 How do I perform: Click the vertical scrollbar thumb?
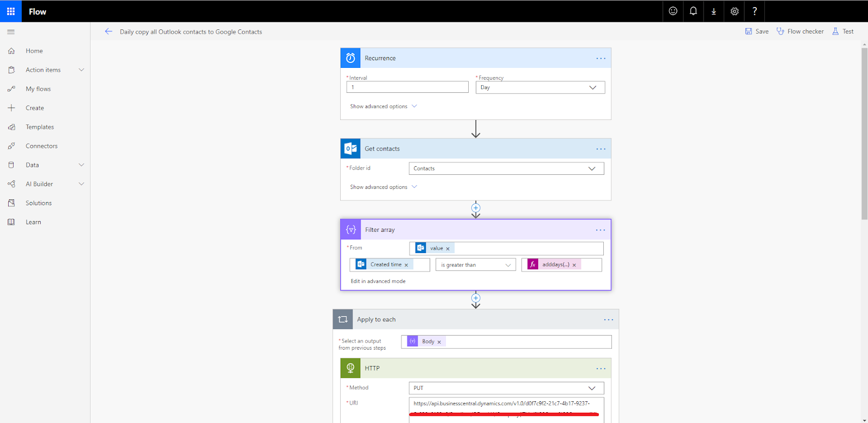click(864, 134)
